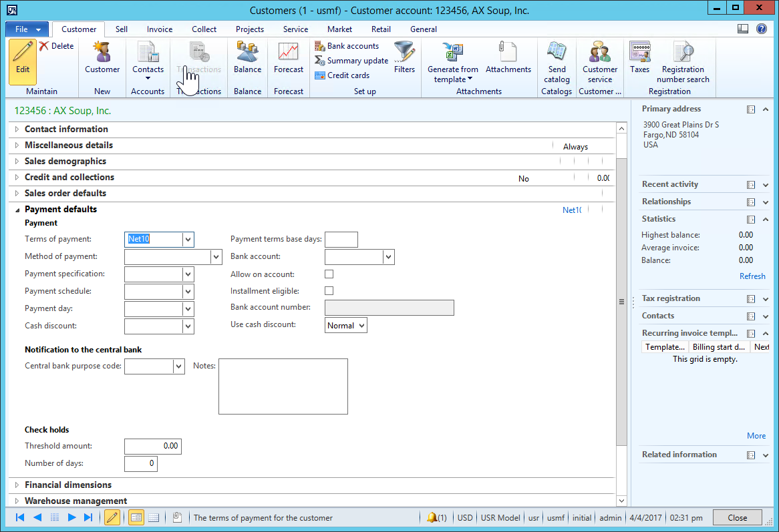Open the Balance ribbon icon
Image resolution: width=779 pixels, height=532 pixels.
click(x=247, y=58)
